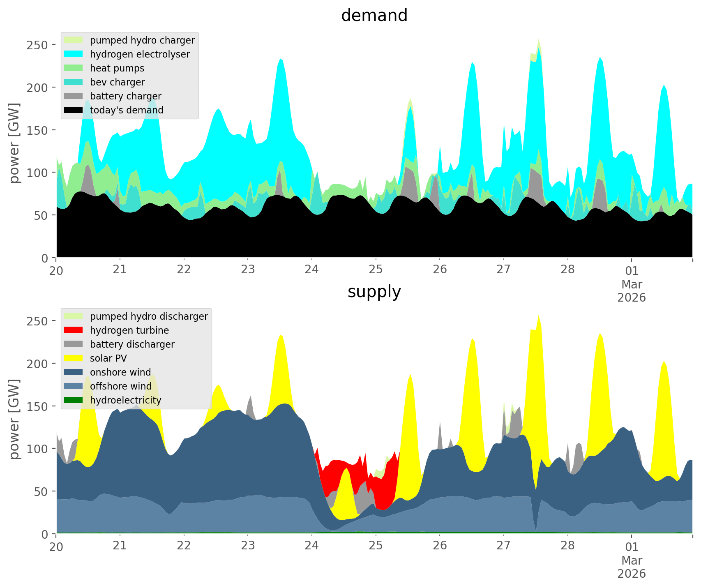Click the hydrogen turbine red legend swatch
Image resolution: width=701 pixels, height=588 pixels.
point(74,330)
